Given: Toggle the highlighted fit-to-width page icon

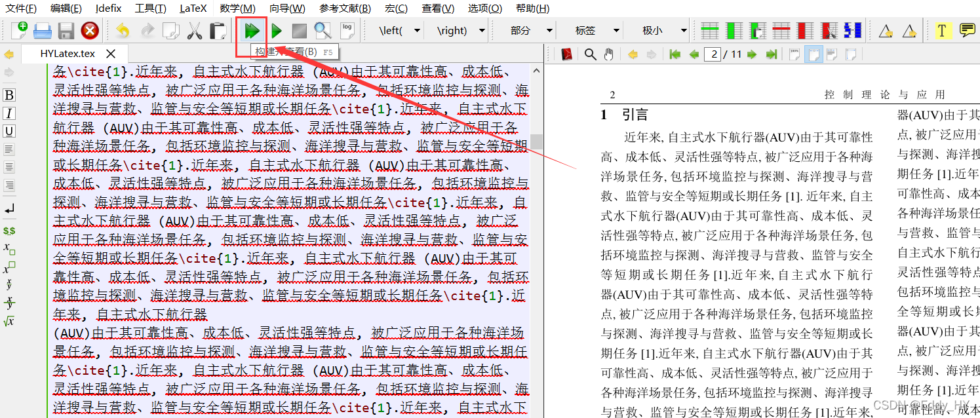Looking at the screenshot, I should coord(813,54).
